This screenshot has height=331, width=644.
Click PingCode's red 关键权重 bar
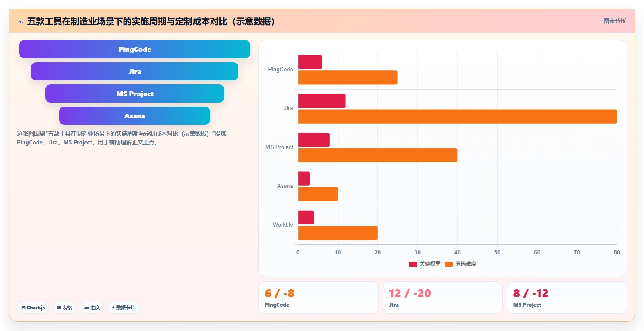point(310,62)
